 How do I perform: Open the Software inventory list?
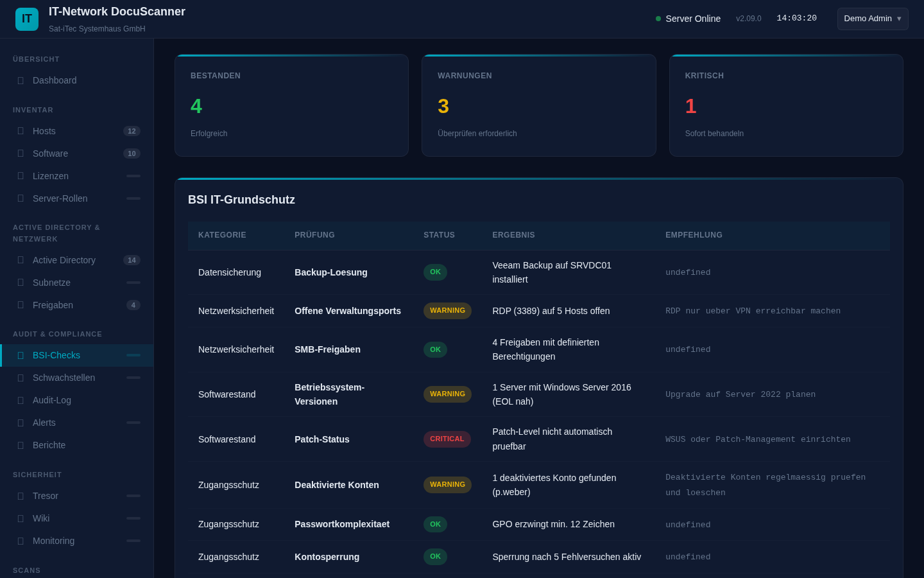77,153
